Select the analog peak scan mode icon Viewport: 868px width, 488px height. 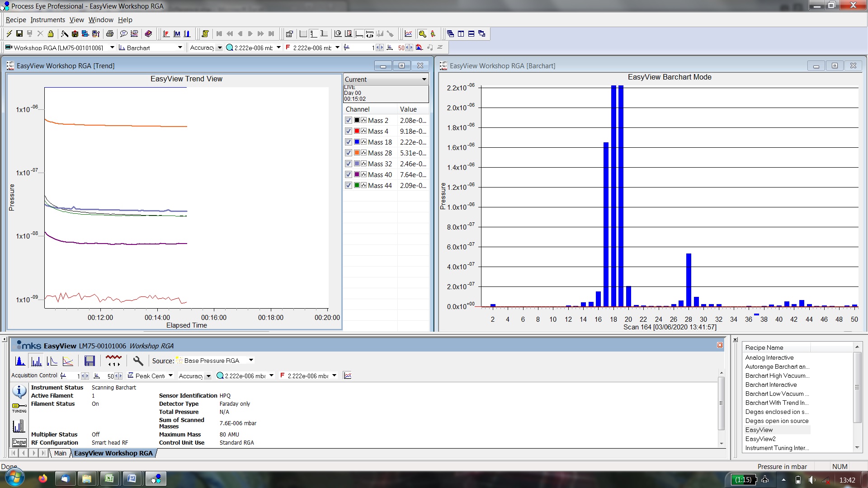coord(20,361)
